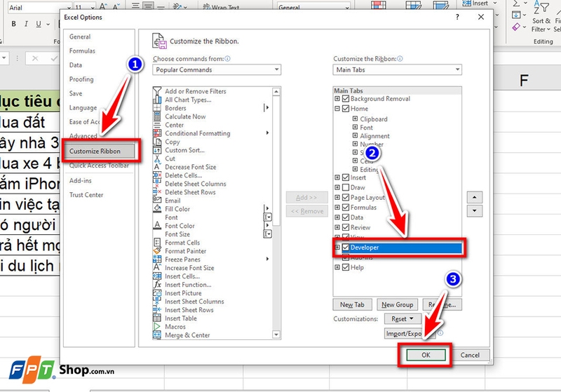Click the New Group button
Viewport: 561px width, 392px height.
click(397, 305)
